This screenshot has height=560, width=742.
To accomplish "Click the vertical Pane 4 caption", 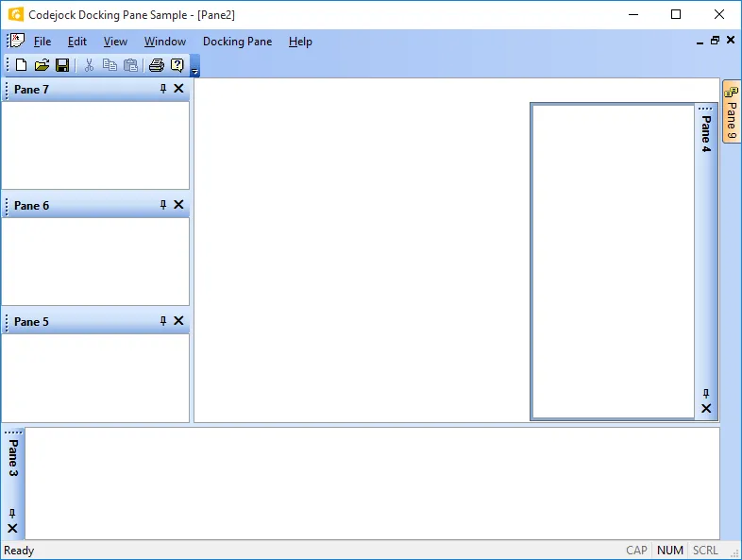I will click(x=706, y=134).
